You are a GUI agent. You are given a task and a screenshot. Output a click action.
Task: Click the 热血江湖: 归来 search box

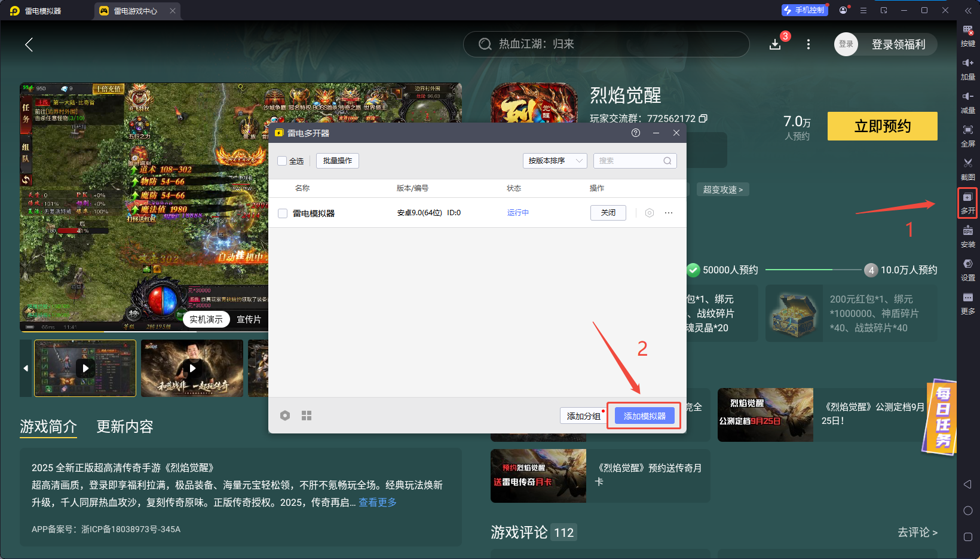point(606,44)
